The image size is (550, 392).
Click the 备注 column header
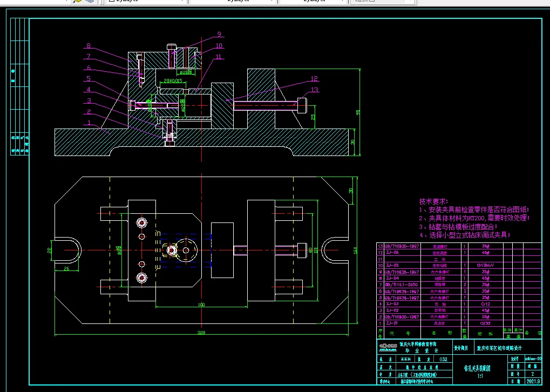point(532,333)
